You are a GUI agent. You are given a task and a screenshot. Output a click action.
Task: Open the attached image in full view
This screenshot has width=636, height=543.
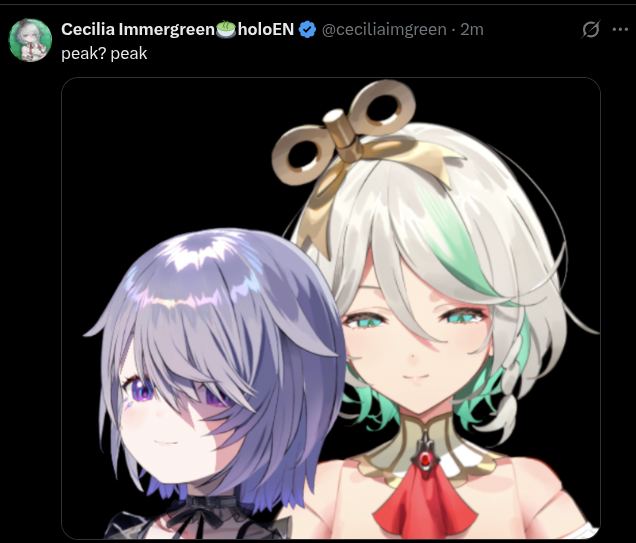(x=331, y=308)
